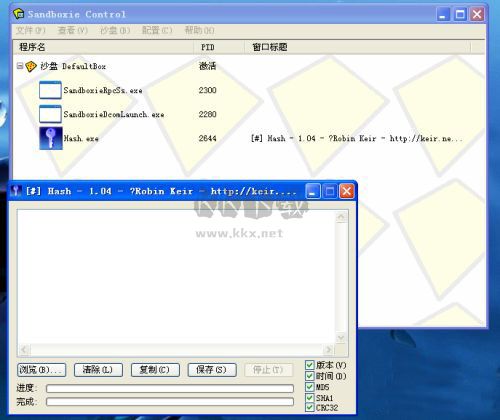The width and height of the screenshot is (500, 420).
Task: Click the Sandboxie Control title bar icon
Action: [x=18, y=14]
